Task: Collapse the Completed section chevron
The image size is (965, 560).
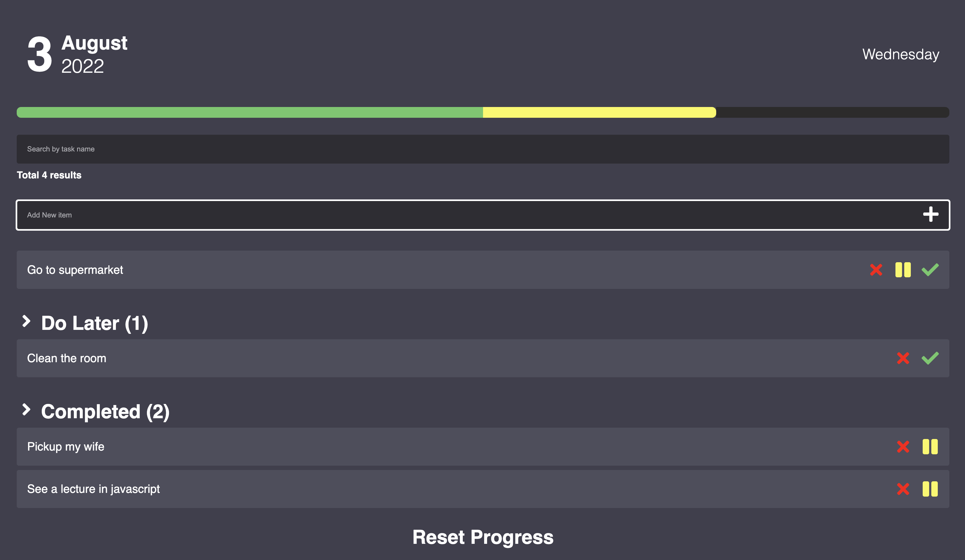Action: [x=26, y=410]
